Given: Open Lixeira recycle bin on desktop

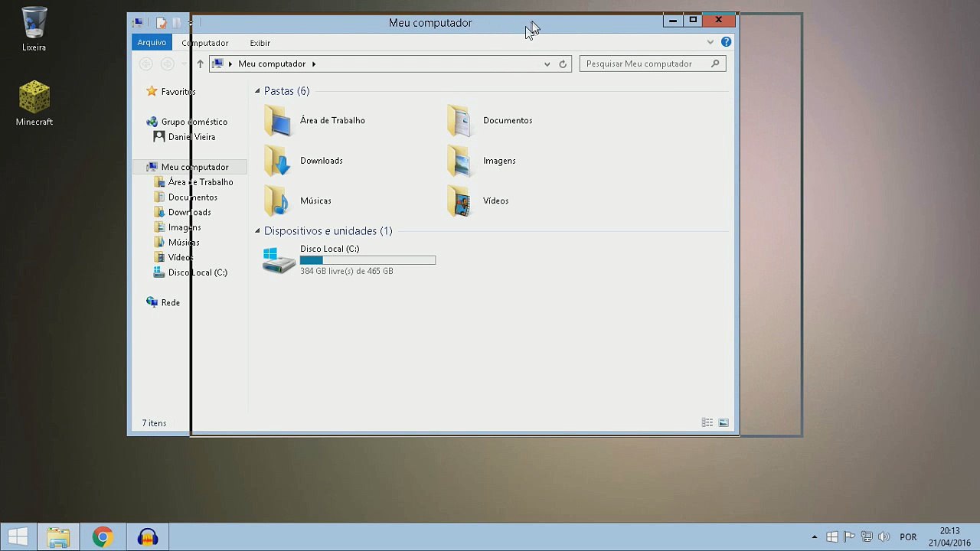Looking at the screenshot, I should click(x=34, y=30).
